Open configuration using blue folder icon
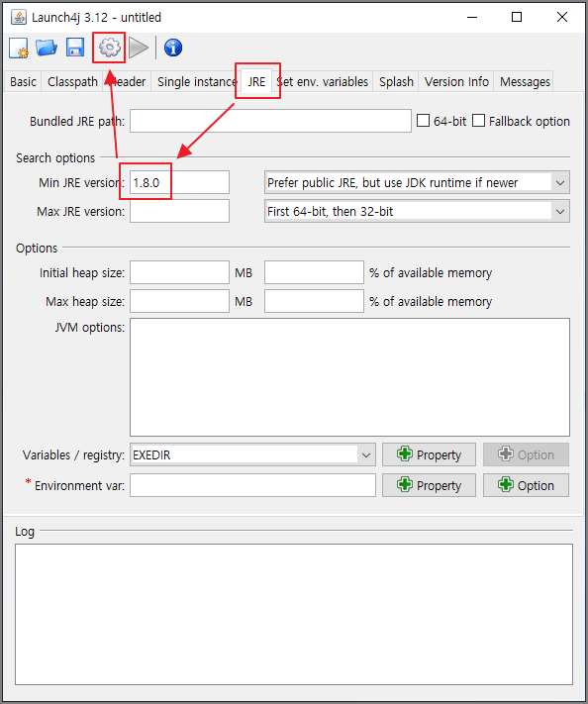This screenshot has width=588, height=704. [47, 48]
